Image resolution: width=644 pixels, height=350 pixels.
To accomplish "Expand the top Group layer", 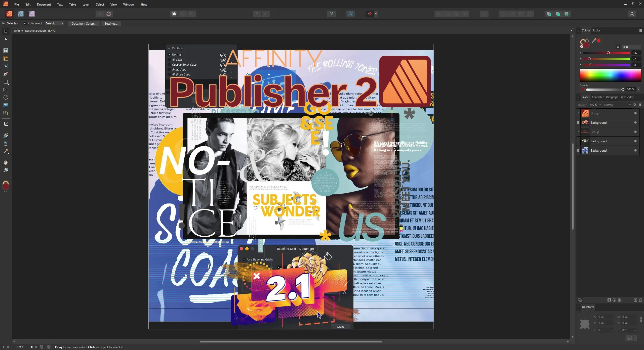I will pyautogui.click(x=578, y=113).
